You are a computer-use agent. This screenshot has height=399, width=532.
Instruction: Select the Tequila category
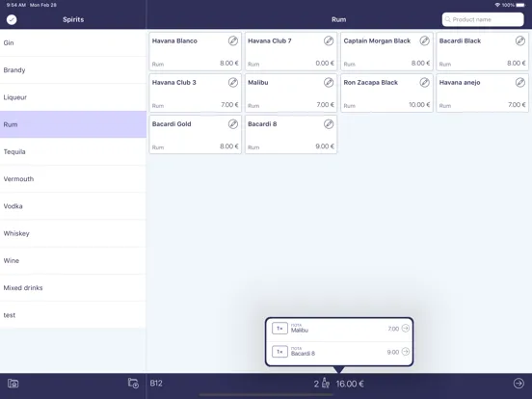point(73,151)
